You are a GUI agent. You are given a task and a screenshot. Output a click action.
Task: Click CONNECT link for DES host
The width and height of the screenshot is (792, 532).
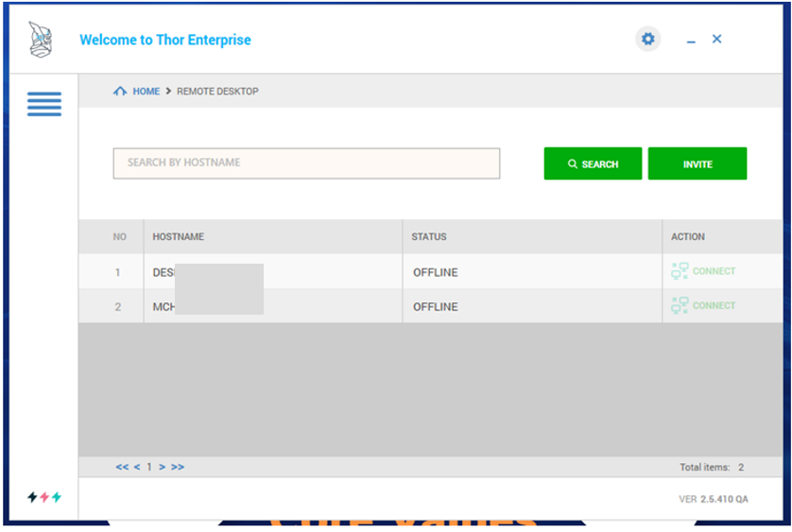tap(714, 271)
